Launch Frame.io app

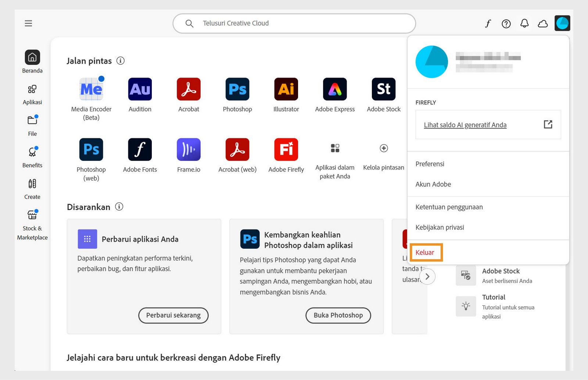click(x=189, y=149)
